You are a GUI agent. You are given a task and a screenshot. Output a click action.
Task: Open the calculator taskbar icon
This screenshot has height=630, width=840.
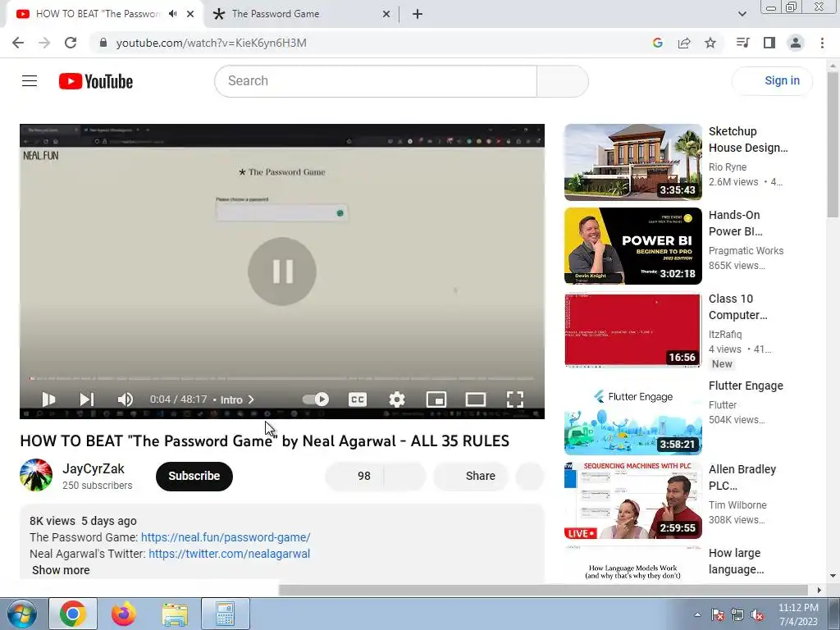tap(226, 614)
